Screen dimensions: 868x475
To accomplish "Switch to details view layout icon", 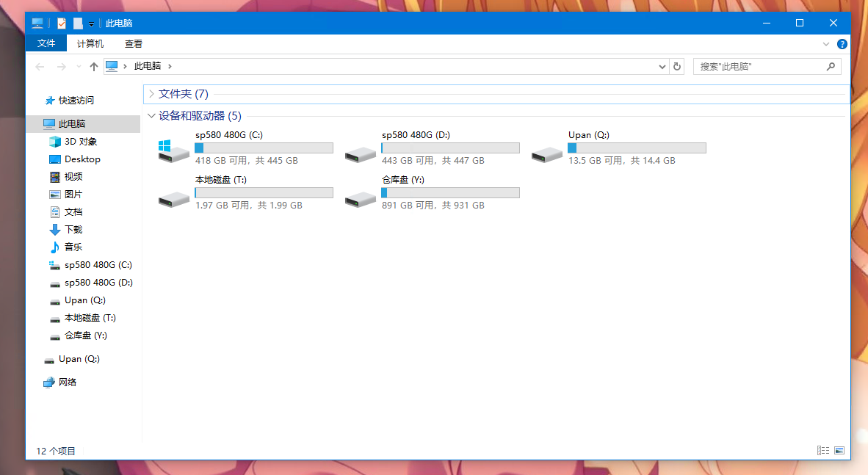I will (822, 450).
